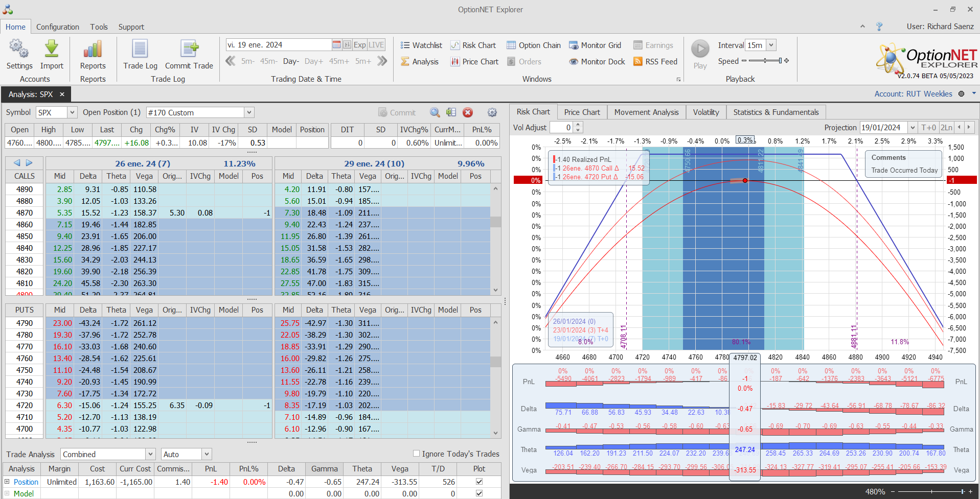The image size is (980, 499).
Task: Open the calendar date picker icon
Action: 336,45
